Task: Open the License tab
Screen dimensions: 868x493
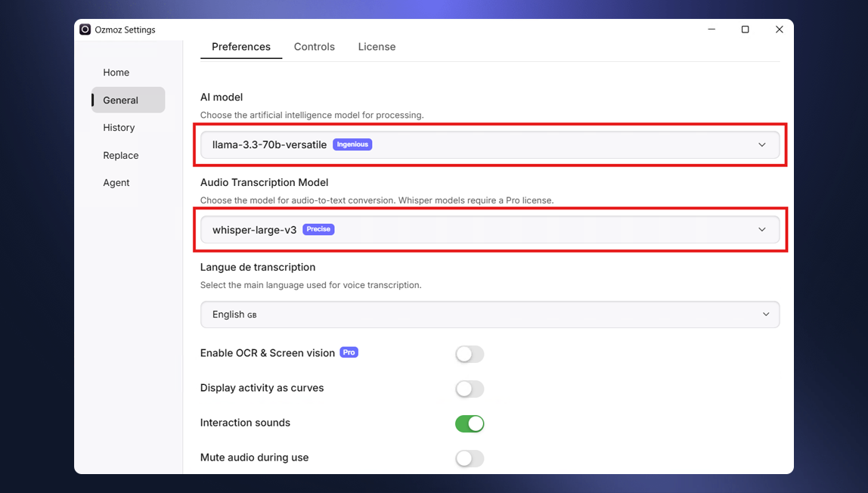Action: point(377,46)
